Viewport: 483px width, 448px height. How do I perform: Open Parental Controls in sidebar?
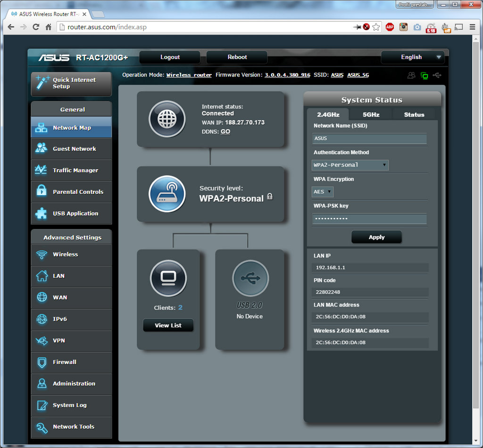[71, 192]
